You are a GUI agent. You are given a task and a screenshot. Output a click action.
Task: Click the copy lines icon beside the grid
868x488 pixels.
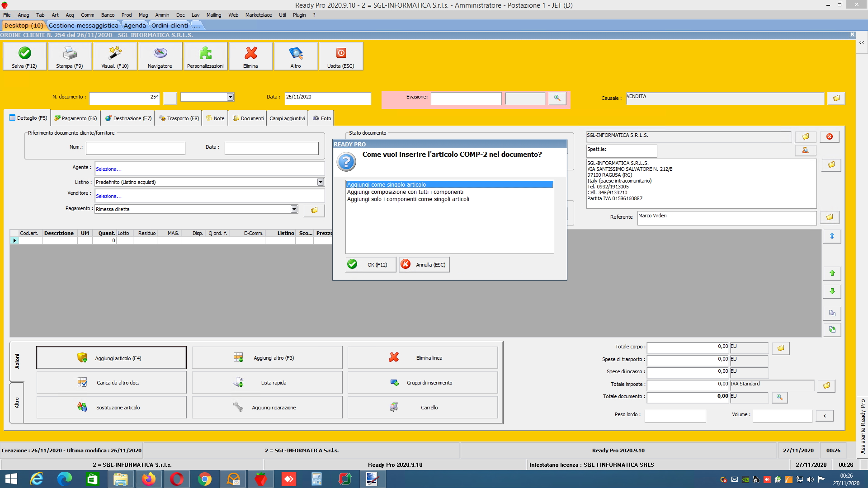[832, 313]
